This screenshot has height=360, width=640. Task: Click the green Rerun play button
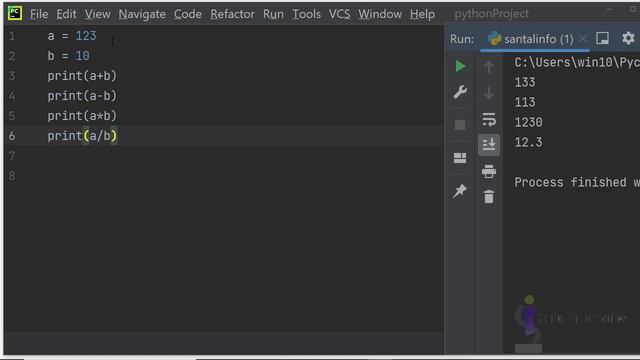click(460, 66)
